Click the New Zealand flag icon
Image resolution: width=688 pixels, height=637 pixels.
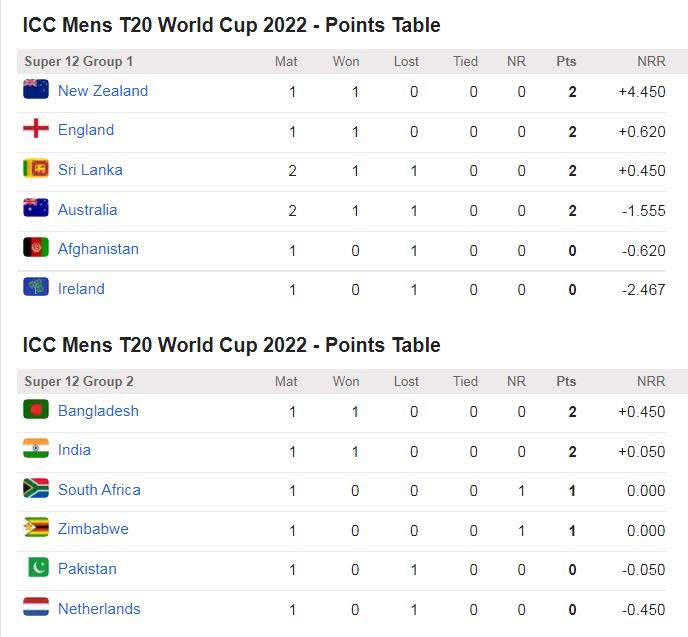pyautogui.click(x=36, y=90)
